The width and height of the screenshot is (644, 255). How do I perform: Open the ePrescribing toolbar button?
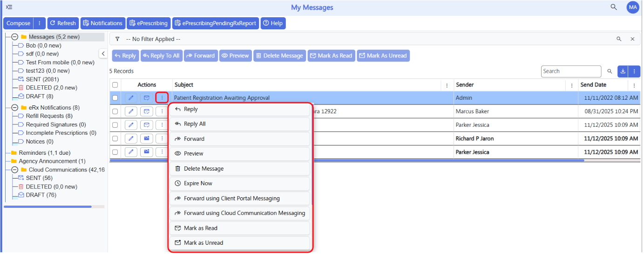click(x=149, y=23)
